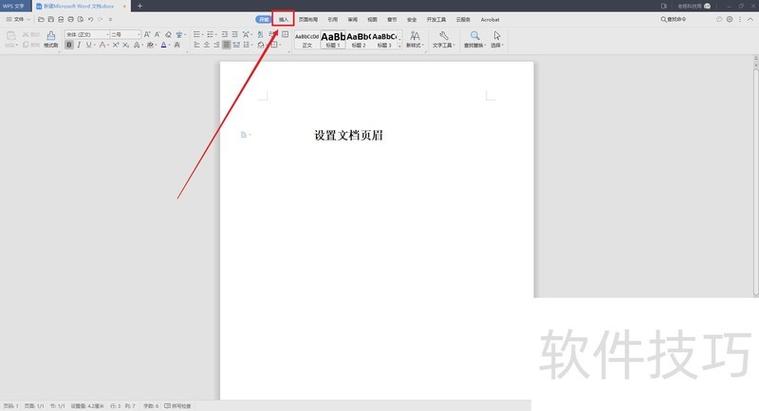Click the command search box

pyautogui.click(x=673, y=19)
